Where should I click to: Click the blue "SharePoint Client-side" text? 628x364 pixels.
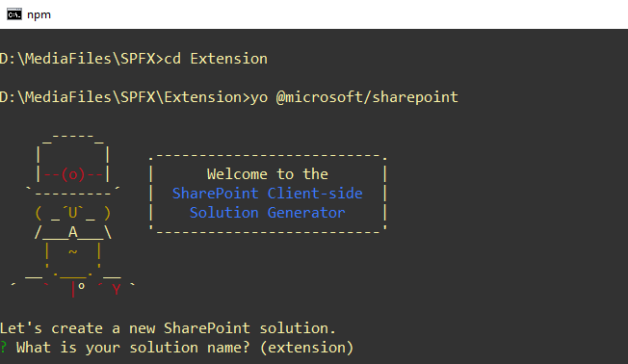pyautogui.click(x=267, y=194)
